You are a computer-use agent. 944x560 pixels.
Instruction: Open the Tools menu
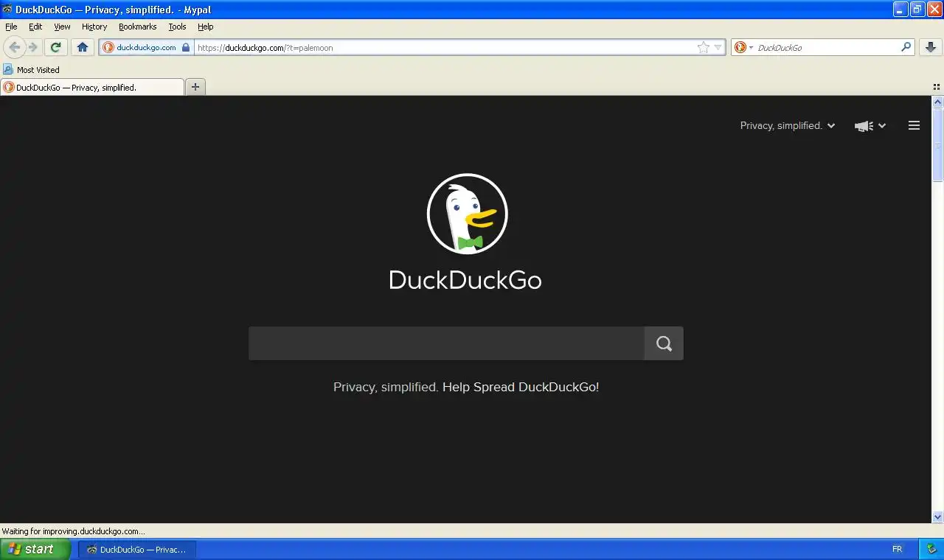177,27
